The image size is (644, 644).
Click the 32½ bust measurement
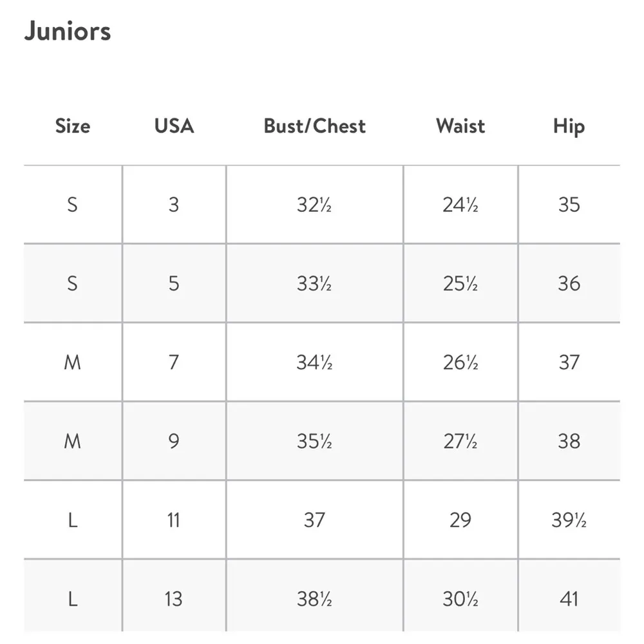click(314, 205)
